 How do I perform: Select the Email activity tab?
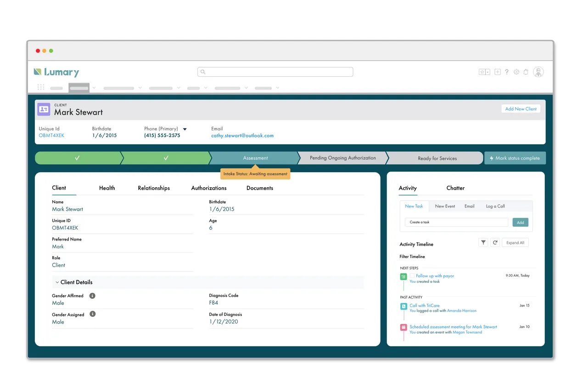[x=469, y=207]
